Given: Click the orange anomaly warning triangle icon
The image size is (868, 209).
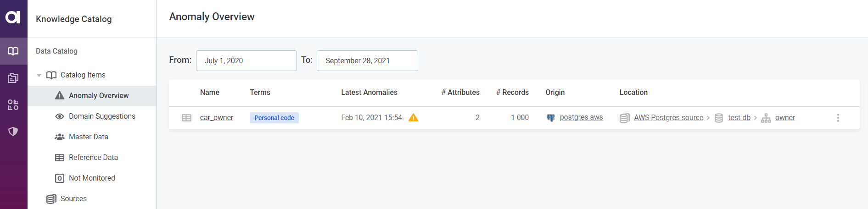Looking at the screenshot, I should point(413,117).
